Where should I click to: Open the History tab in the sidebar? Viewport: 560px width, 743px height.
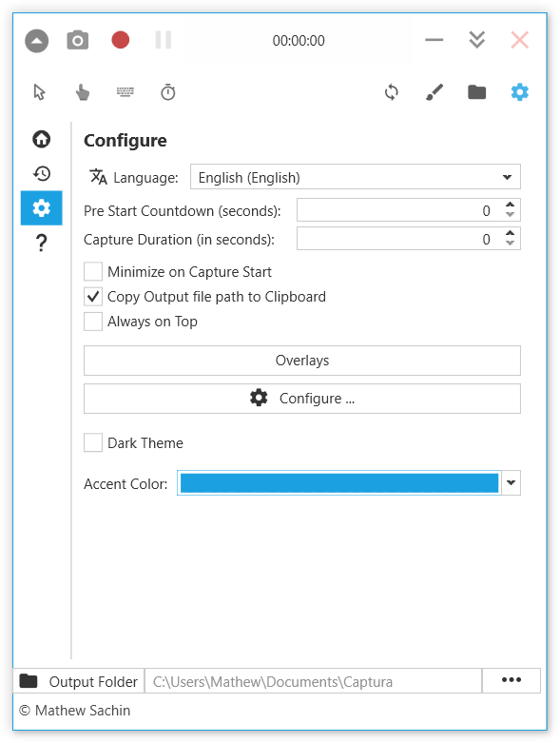coord(42,174)
